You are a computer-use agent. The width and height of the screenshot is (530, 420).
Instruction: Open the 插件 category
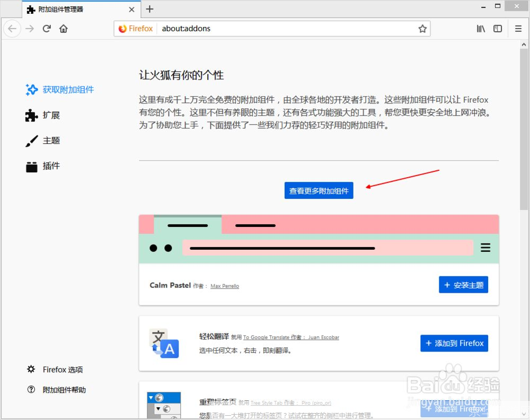pyautogui.click(x=42, y=166)
